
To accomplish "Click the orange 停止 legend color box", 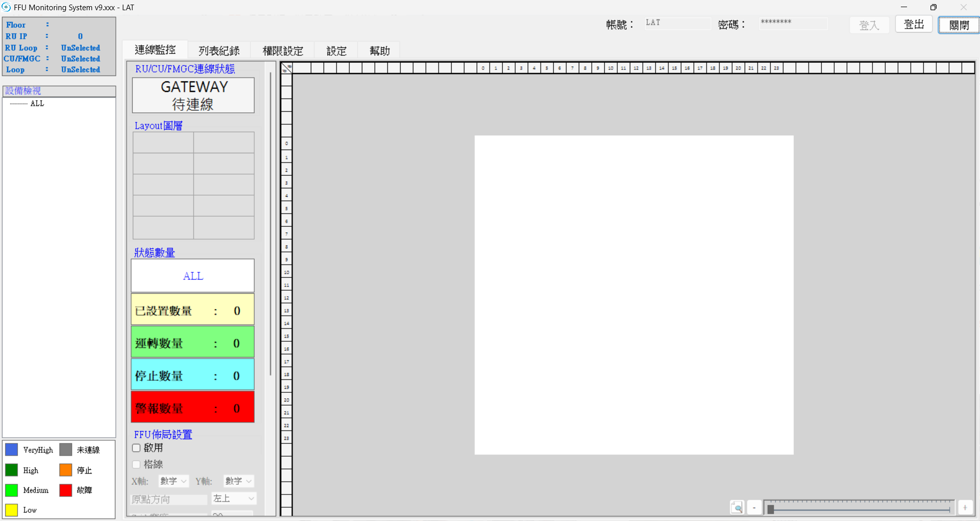I will point(66,470).
